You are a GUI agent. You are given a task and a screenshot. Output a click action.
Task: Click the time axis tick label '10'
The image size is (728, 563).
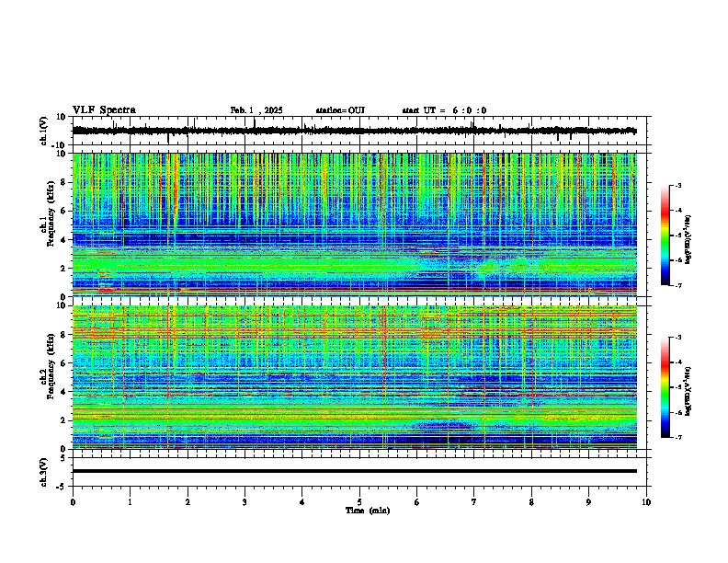(646, 502)
